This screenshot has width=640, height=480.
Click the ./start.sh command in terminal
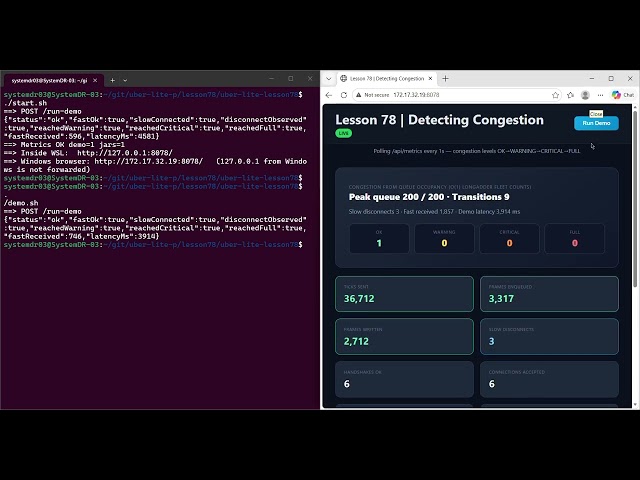(25, 103)
